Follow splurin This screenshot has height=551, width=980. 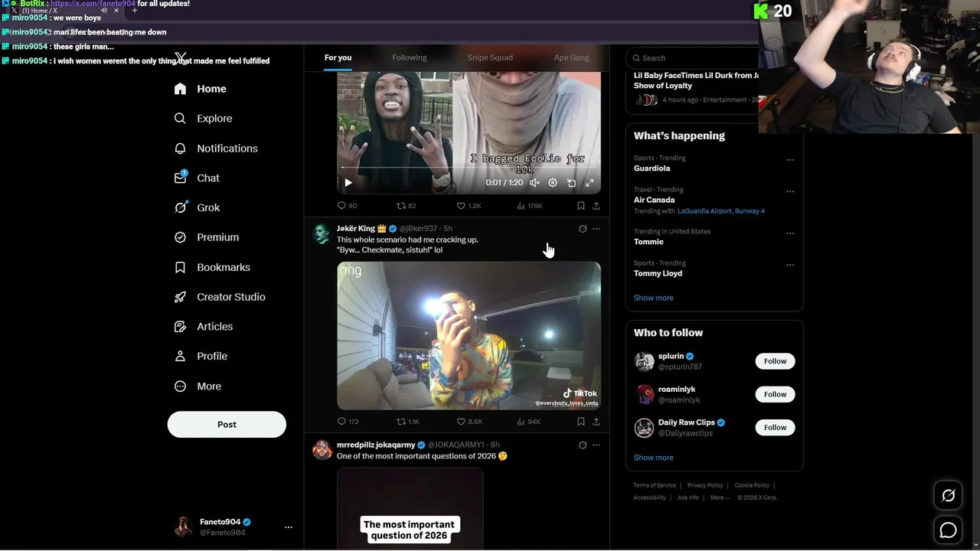click(x=775, y=361)
